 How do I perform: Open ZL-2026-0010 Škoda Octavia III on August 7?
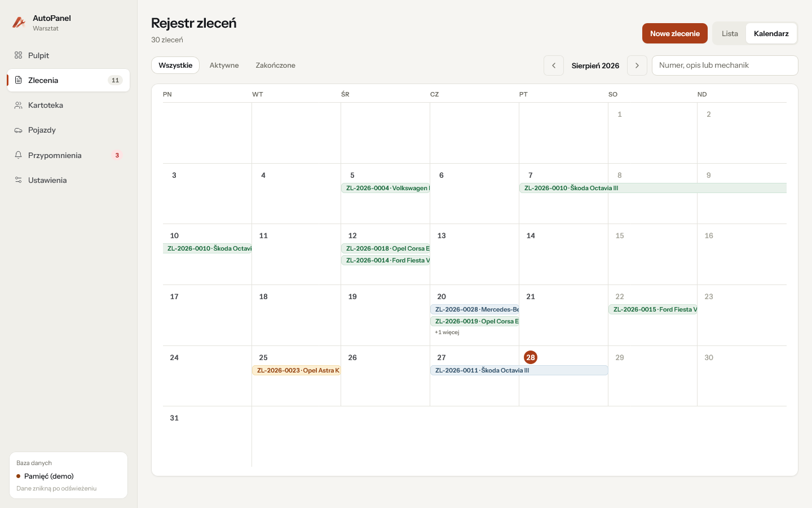click(653, 188)
